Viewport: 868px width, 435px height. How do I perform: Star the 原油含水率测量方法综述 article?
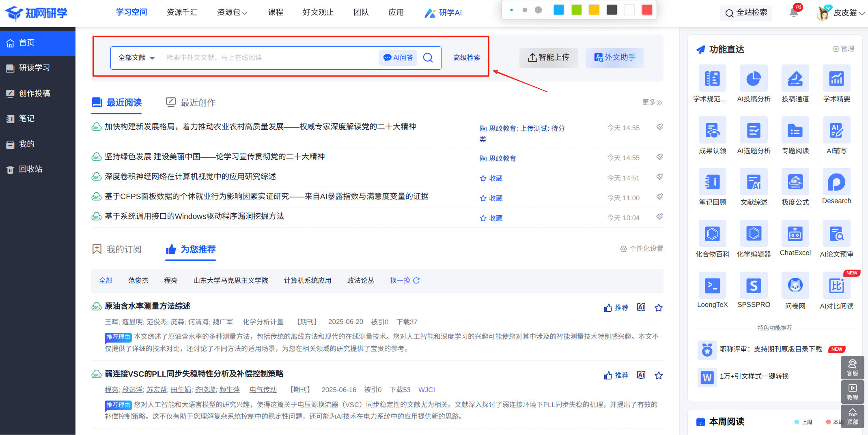659,308
